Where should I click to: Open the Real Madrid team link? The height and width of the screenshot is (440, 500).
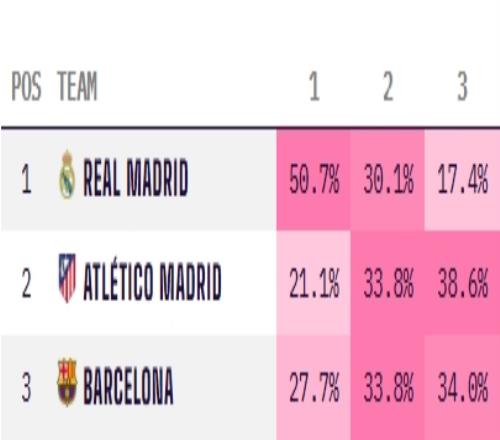136,178
